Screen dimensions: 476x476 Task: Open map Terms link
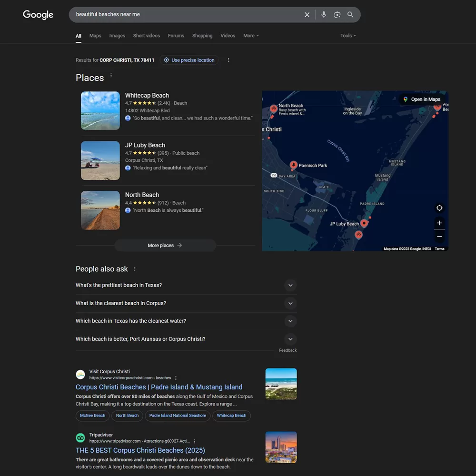point(439,249)
